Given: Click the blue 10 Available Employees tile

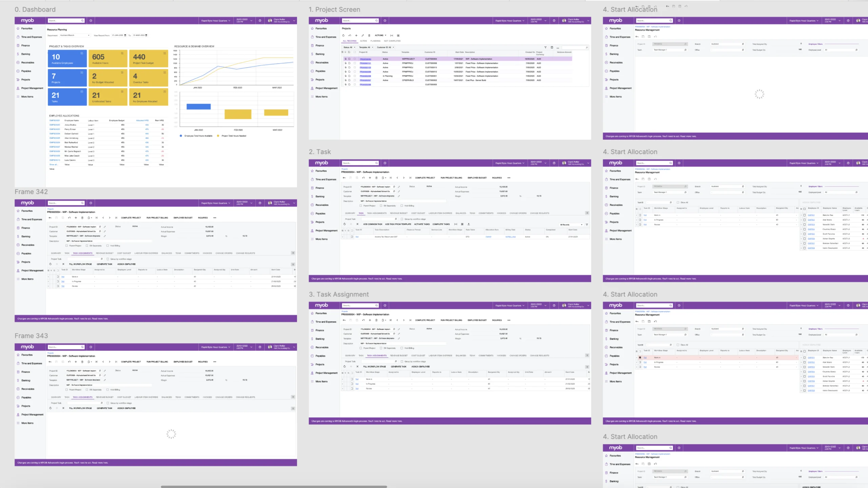Looking at the screenshot, I should tap(67, 59).
